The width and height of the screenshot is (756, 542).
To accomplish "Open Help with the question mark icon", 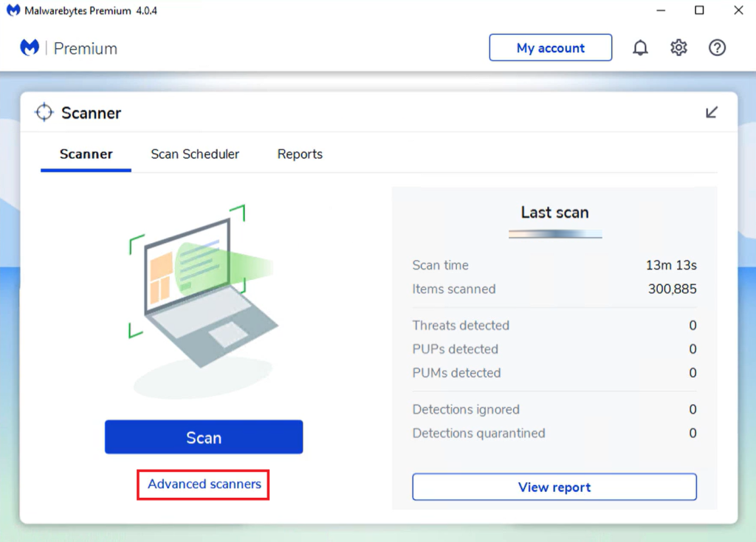I will (717, 47).
